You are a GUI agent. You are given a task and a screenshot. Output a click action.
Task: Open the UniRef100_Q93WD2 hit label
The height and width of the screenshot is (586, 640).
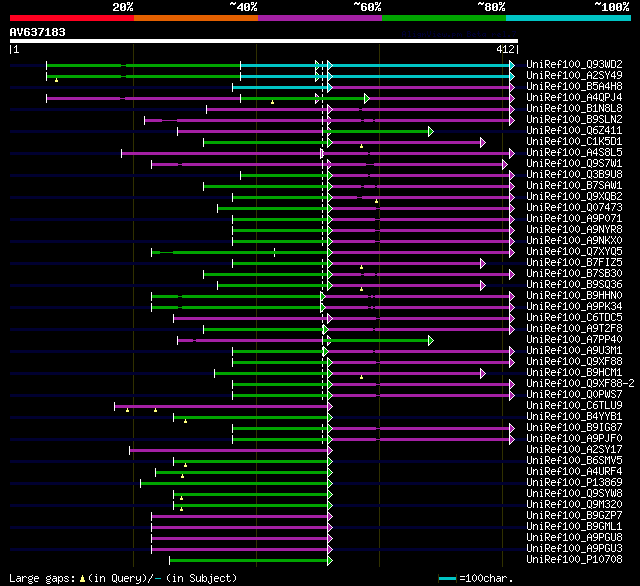(x=574, y=64)
